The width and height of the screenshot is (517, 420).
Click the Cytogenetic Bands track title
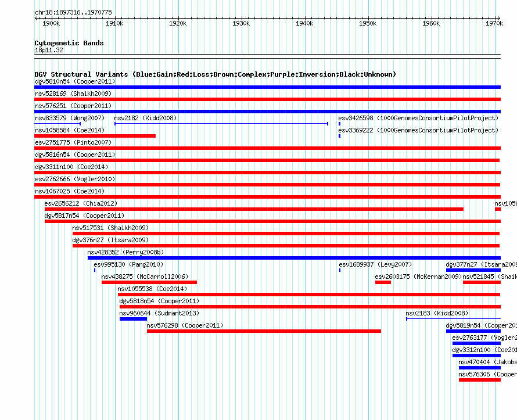[69, 43]
